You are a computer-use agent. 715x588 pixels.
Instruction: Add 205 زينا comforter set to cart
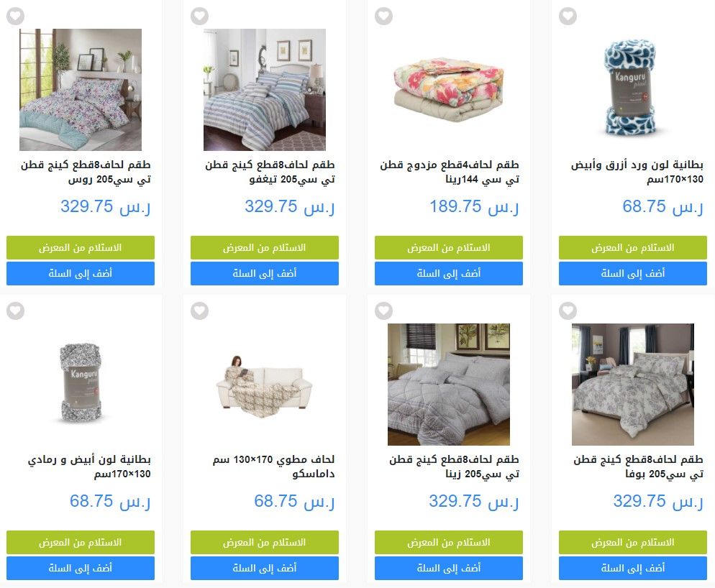coord(449,568)
